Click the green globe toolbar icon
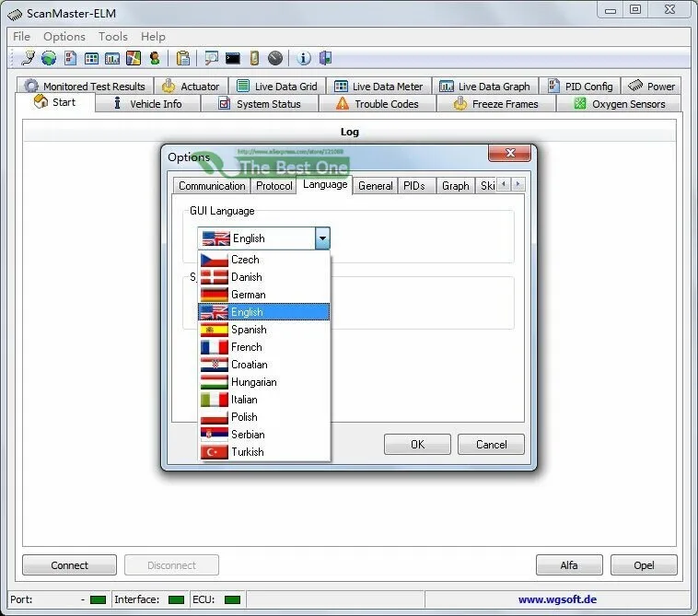The height and width of the screenshot is (616, 698). coord(49,58)
